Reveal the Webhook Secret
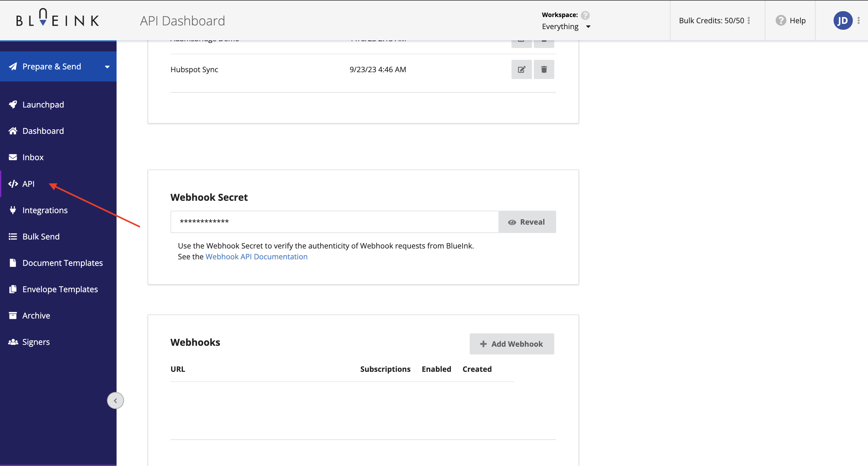The image size is (868, 466). pos(527,222)
